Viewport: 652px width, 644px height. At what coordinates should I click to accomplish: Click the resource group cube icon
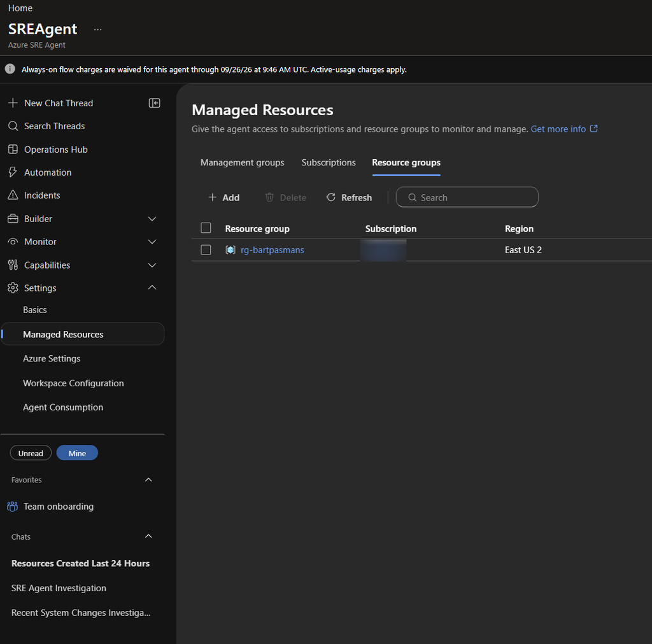pyautogui.click(x=230, y=249)
